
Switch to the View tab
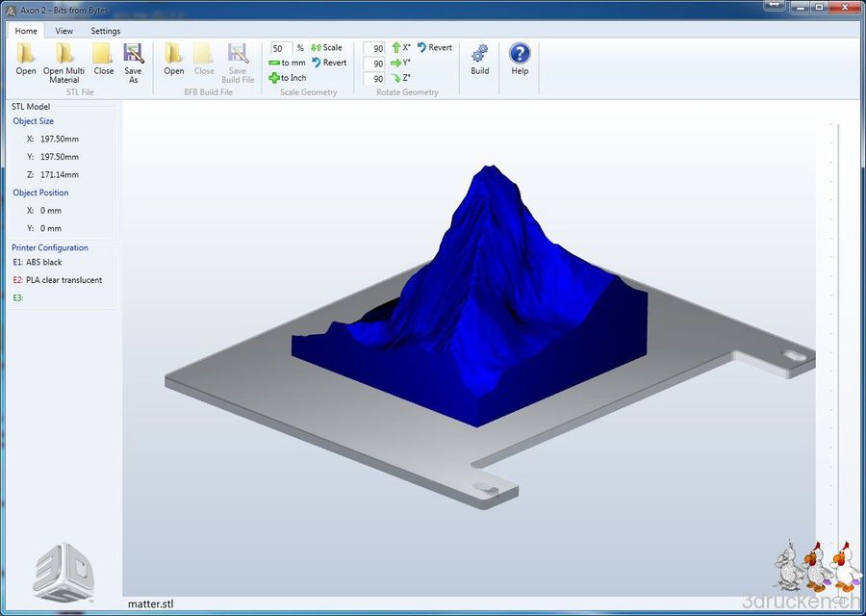tap(64, 31)
